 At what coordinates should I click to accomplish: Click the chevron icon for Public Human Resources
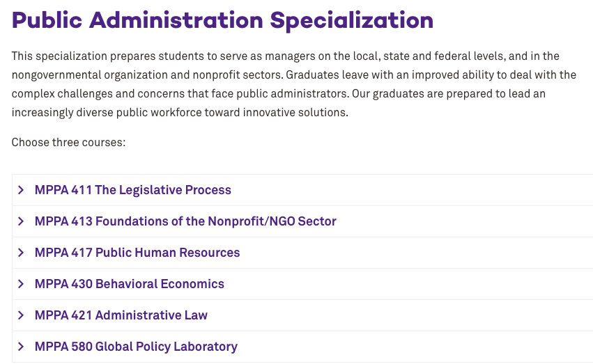point(21,253)
